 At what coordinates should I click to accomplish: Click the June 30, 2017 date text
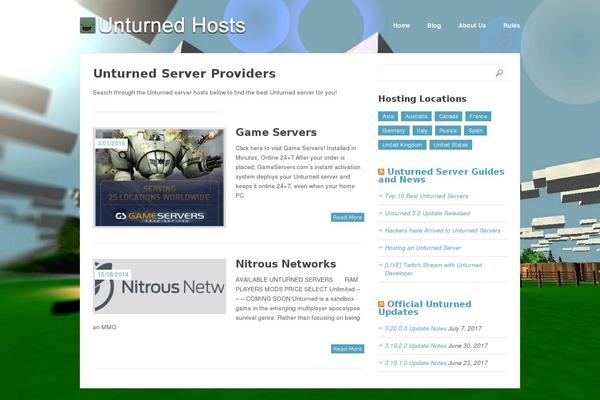[x=468, y=346]
